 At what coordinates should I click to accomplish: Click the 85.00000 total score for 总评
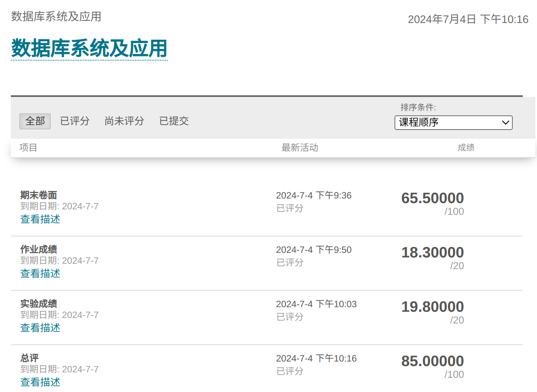432,361
